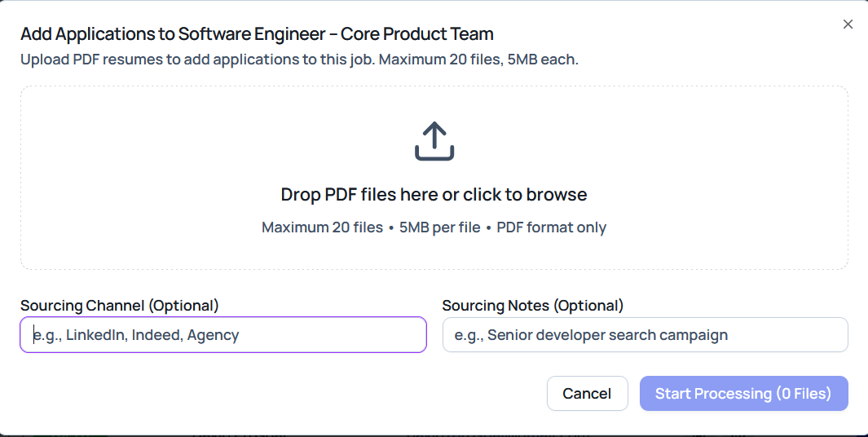Click 'Drop PDF files here' words in drop zone
Viewport: 868px width, 437px height.
(359, 195)
